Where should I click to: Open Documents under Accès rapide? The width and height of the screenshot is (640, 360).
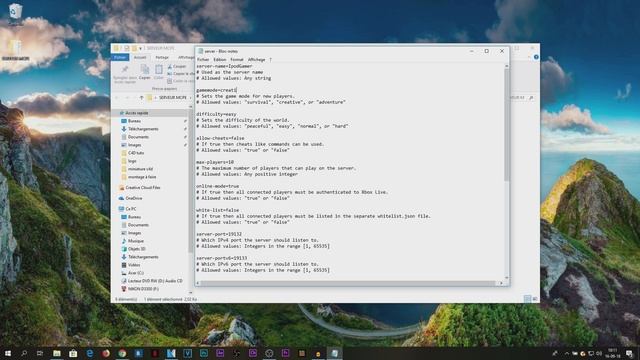138,137
